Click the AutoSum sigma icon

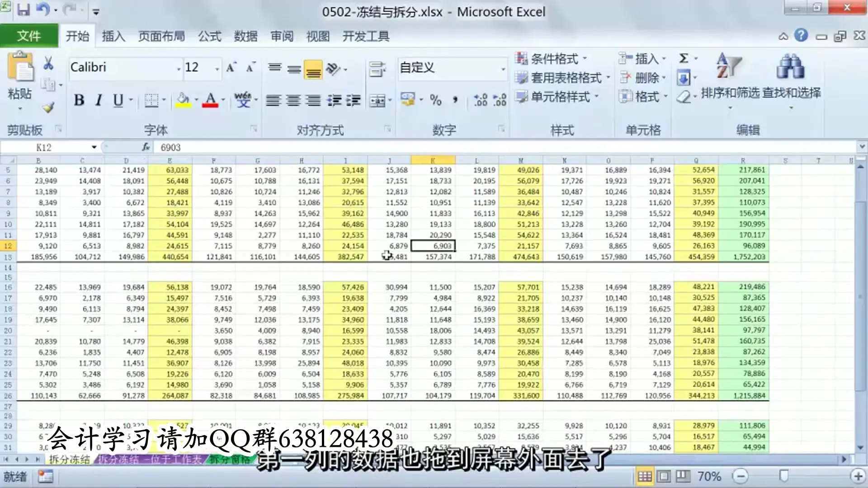pyautogui.click(x=683, y=58)
